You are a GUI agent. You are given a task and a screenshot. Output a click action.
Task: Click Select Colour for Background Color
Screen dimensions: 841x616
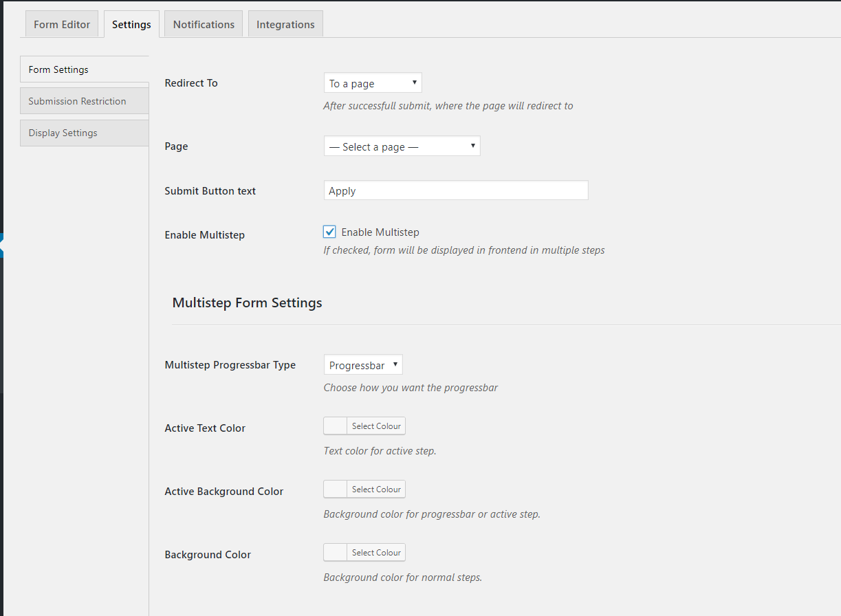[376, 553]
